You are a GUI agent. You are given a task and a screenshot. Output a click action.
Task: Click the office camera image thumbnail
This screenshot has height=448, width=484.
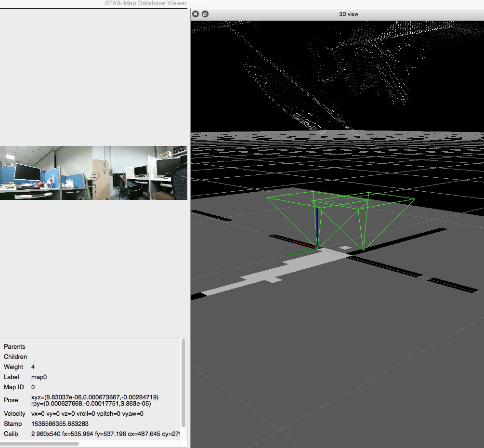(x=93, y=172)
